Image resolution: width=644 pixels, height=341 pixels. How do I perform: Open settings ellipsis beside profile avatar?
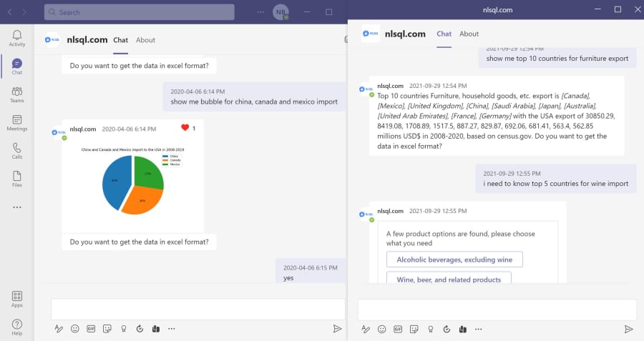260,12
